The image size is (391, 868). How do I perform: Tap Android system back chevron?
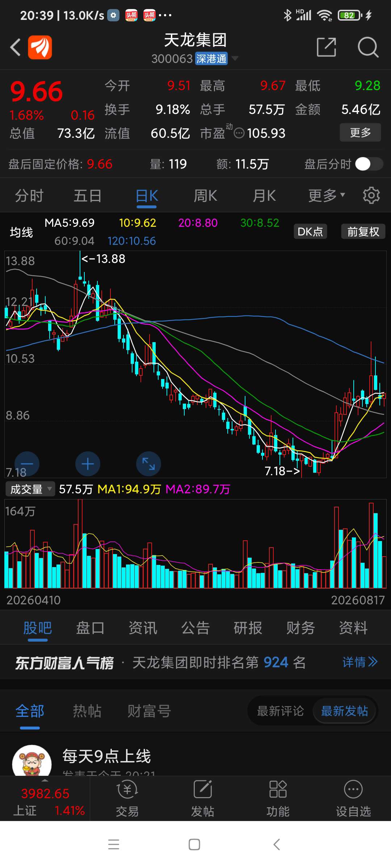(277, 844)
